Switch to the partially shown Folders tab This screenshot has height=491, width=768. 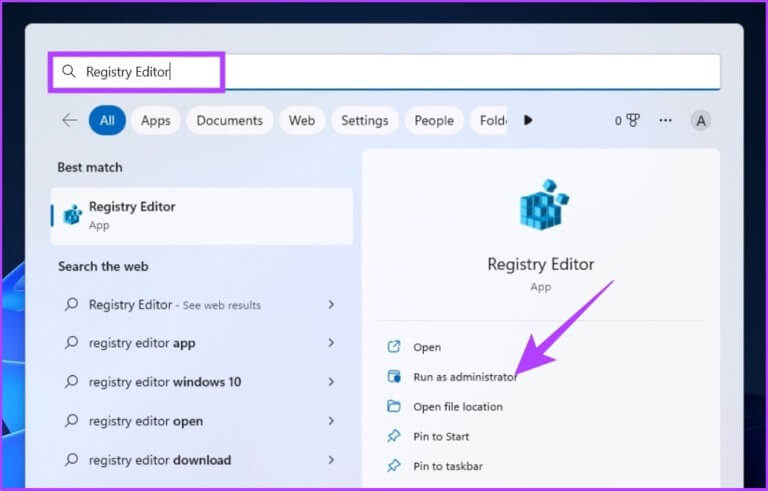tap(489, 121)
